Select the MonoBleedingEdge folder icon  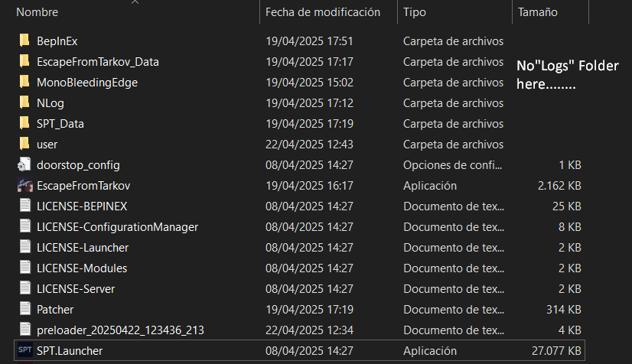(x=24, y=82)
